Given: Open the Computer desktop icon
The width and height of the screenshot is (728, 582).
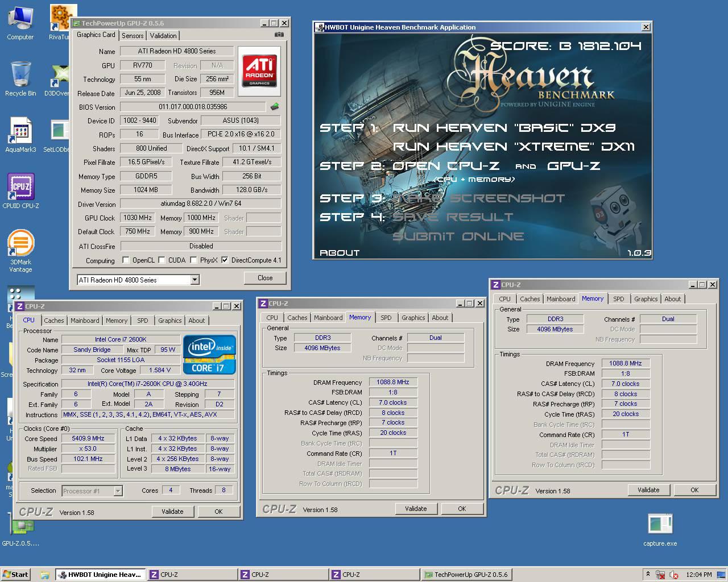Looking at the screenshot, I should pyautogui.click(x=20, y=23).
